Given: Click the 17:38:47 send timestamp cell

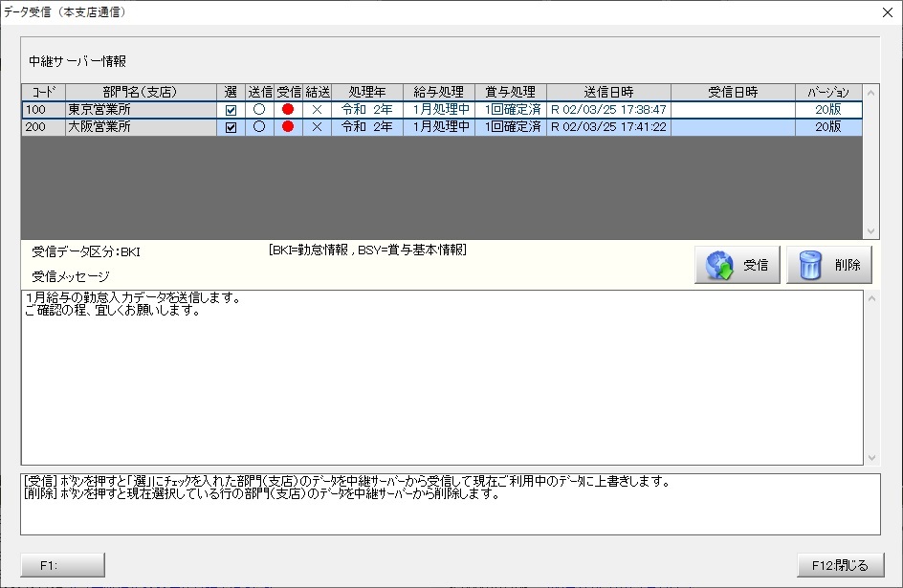Looking at the screenshot, I should [608, 109].
